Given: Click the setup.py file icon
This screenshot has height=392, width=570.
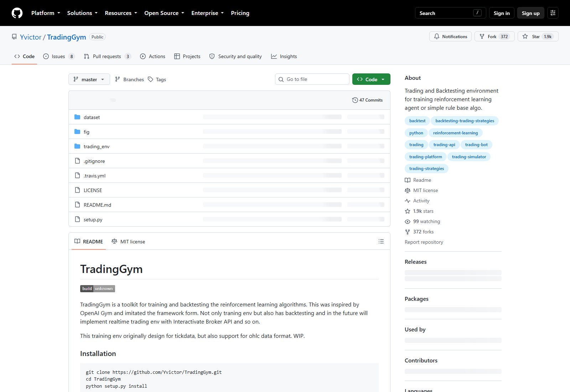Looking at the screenshot, I should [x=77, y=219].
